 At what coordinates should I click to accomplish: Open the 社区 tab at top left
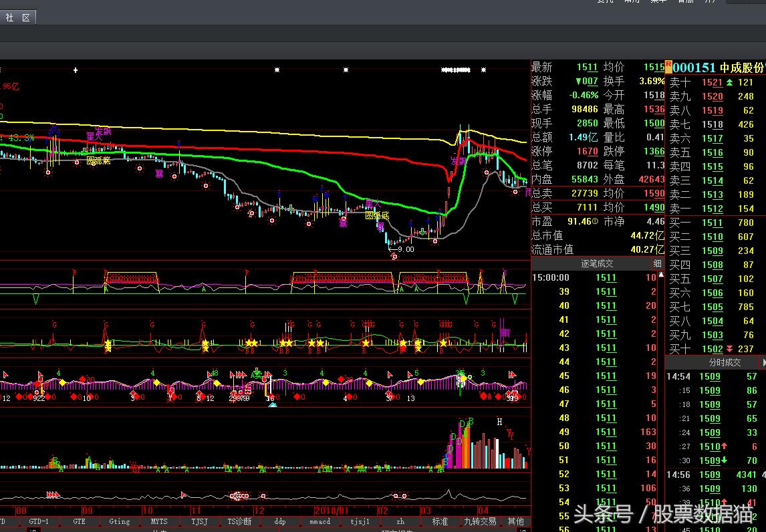tap(17, 18)
